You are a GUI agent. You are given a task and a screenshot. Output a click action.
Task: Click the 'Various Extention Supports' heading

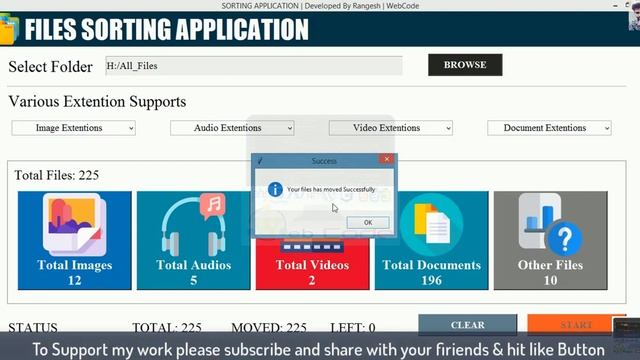click(97, 101)
